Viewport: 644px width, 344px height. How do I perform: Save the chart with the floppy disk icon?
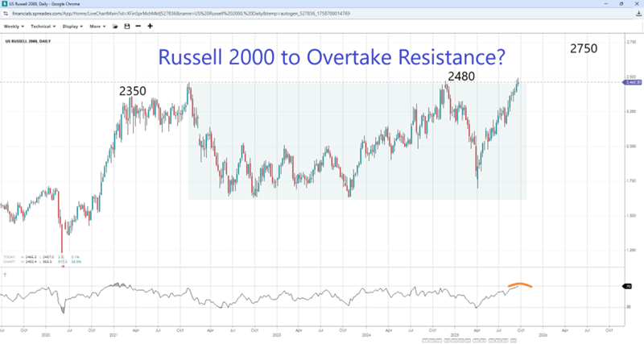pos(126,26)
